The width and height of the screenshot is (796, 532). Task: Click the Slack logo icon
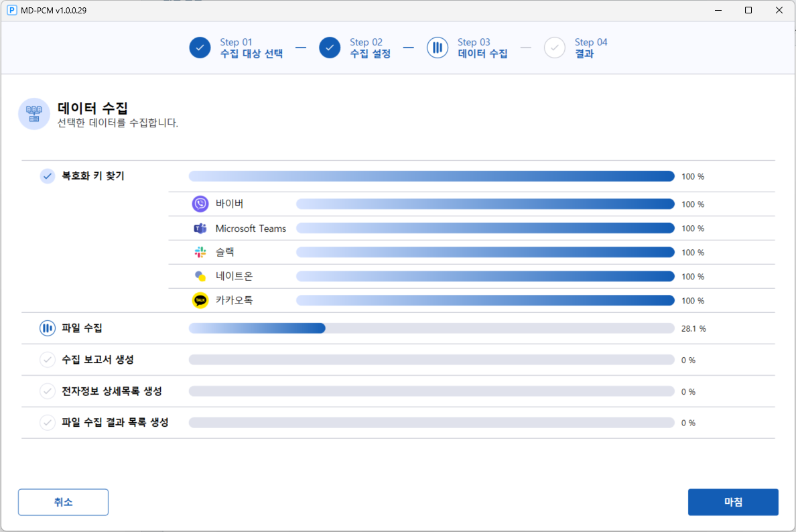[200, 253]
